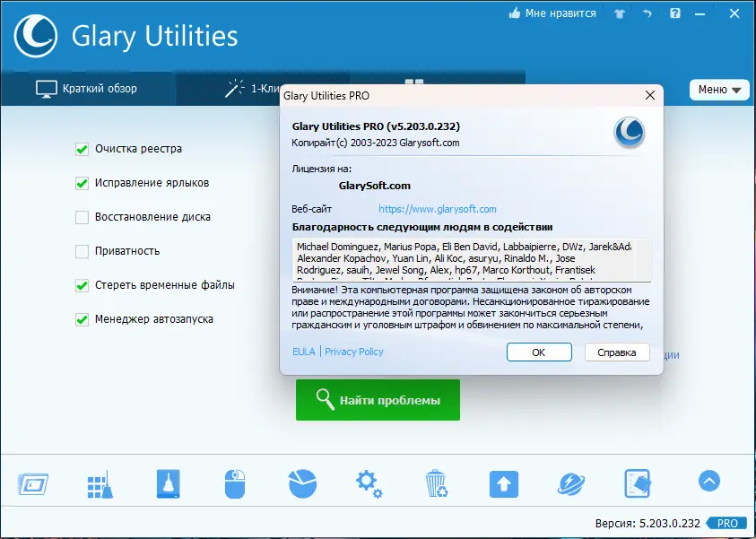This screenshot has width=756, height=539.
Task: Toggle 'Исправление ярлыков' checkbox
Action: pos(82,183)
